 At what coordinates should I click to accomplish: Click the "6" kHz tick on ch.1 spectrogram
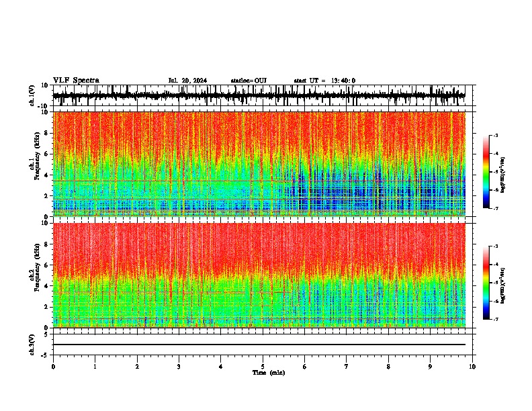click(46, 154)
